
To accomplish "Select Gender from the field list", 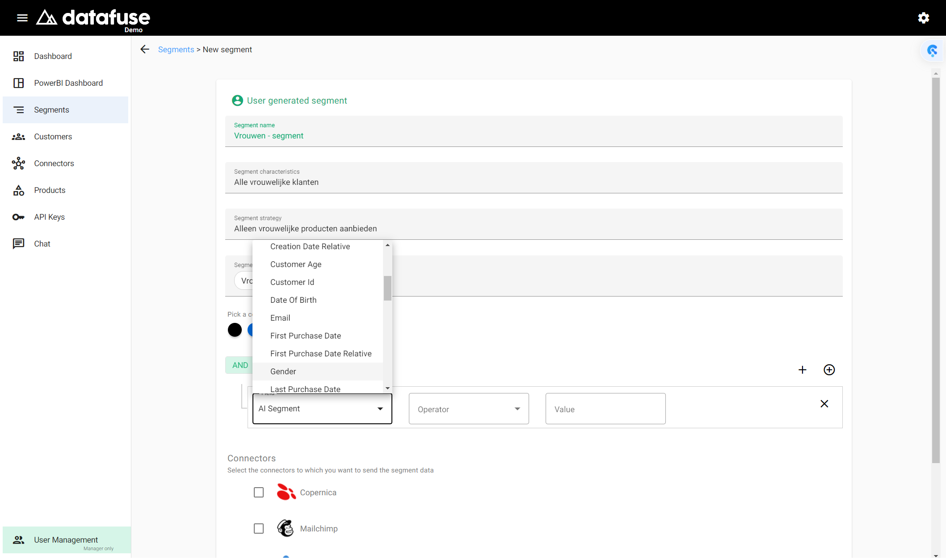I will click(x=318, y=372).
